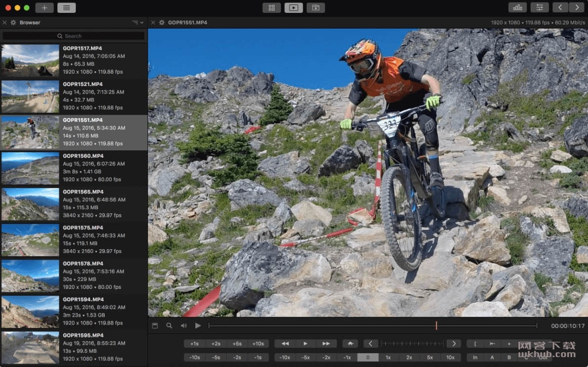Viewport: 588px width, 367px height.
Task: Jump forward with +10s button
Action: tap(258, 343)
